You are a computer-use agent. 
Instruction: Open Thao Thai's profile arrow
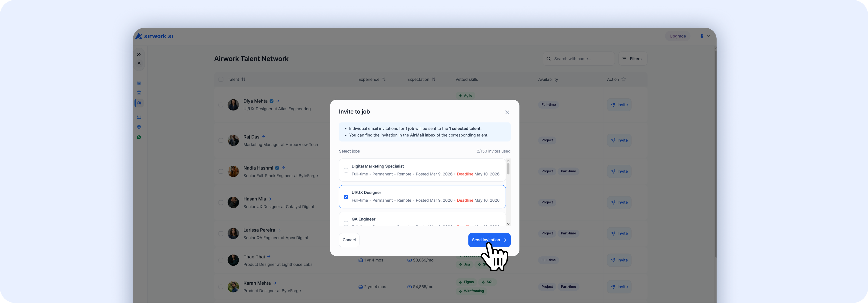coord(269,257)
